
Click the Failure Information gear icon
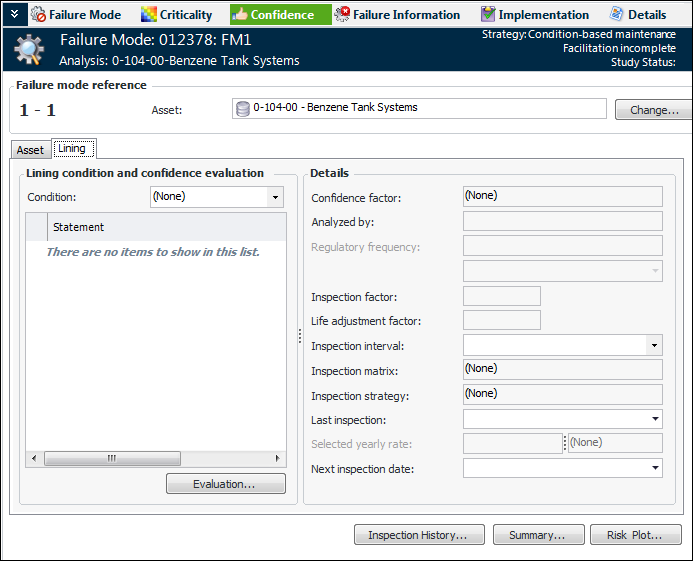coord(342,15)
